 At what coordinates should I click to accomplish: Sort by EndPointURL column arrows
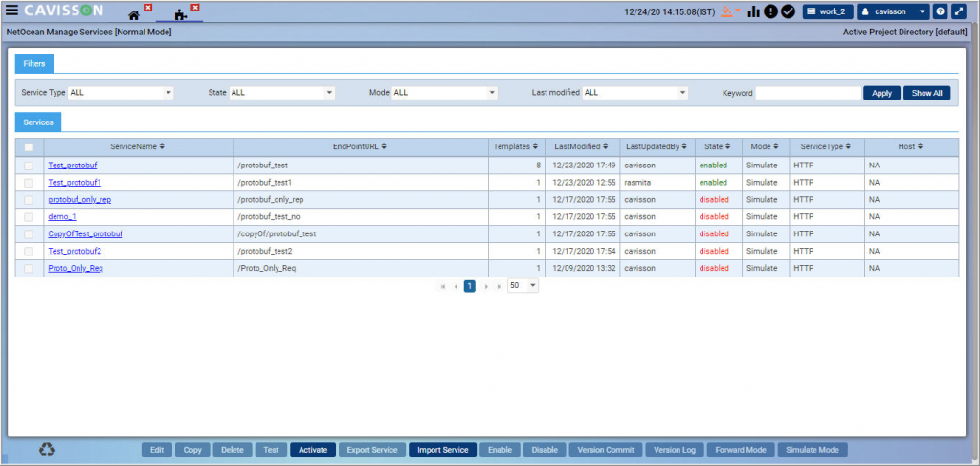pos(384,146)
